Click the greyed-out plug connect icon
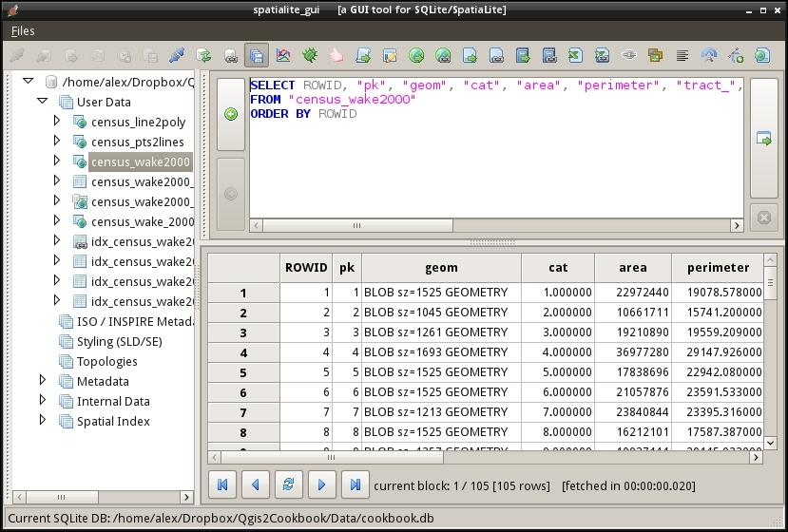 17,55
